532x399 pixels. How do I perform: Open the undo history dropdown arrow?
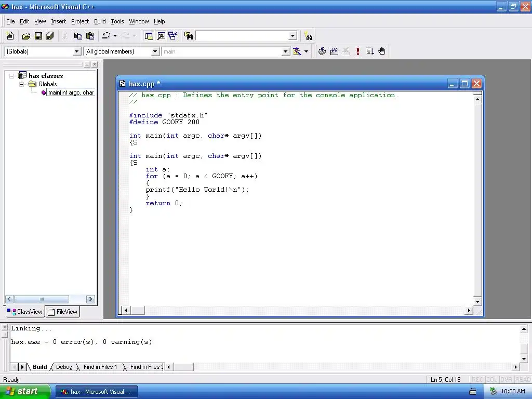(x=115, y=36)
